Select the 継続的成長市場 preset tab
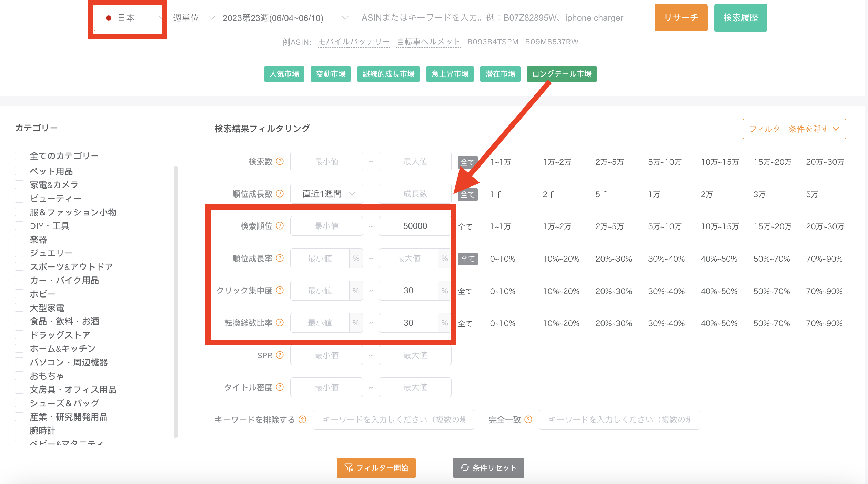 (x=388, y=74)
